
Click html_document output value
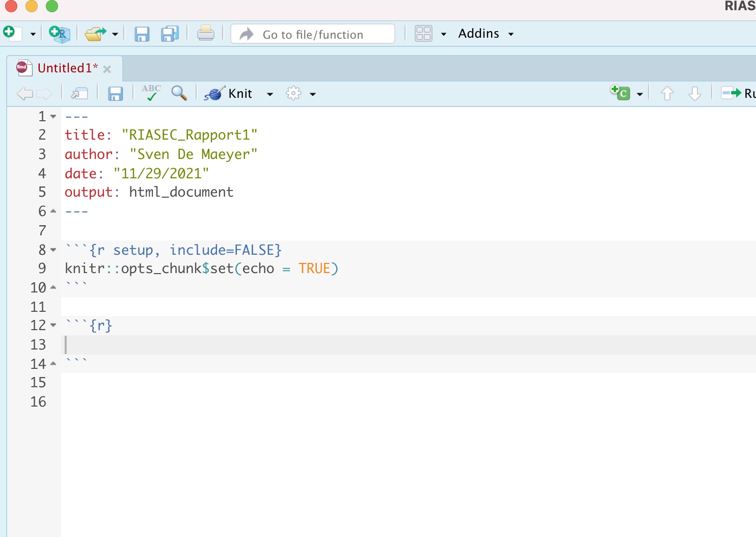click(x=181, y=192)
